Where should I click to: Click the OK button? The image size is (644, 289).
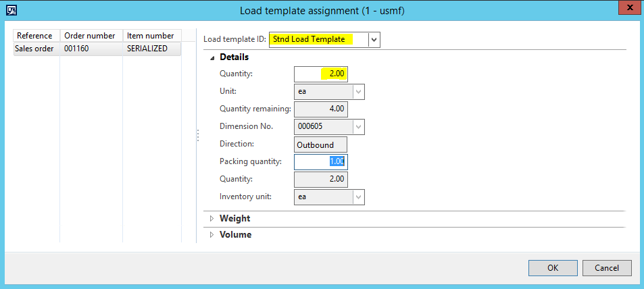click(x=552, y=268)
